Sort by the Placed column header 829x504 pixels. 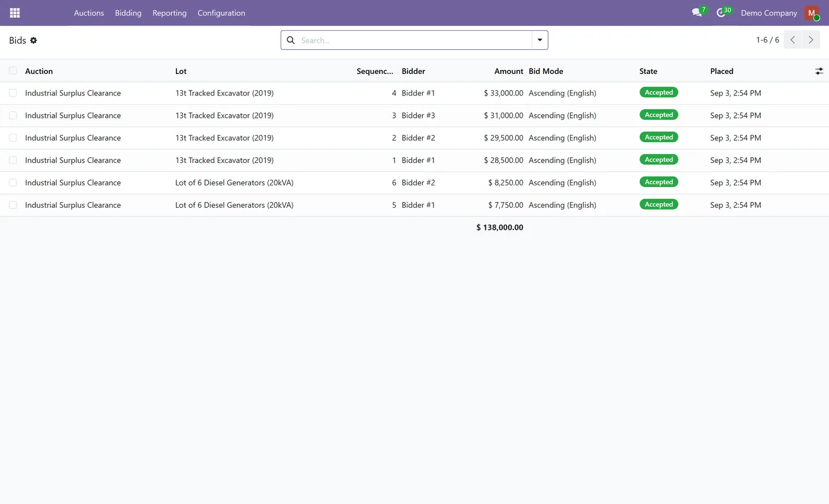[722, 71]
